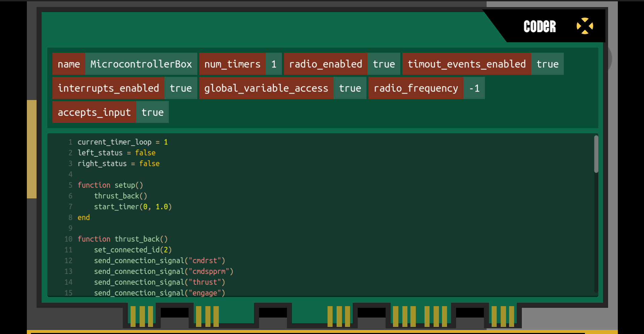Click the left_status false value
This screenshot has height=334, width=644.
pos(145,153)
